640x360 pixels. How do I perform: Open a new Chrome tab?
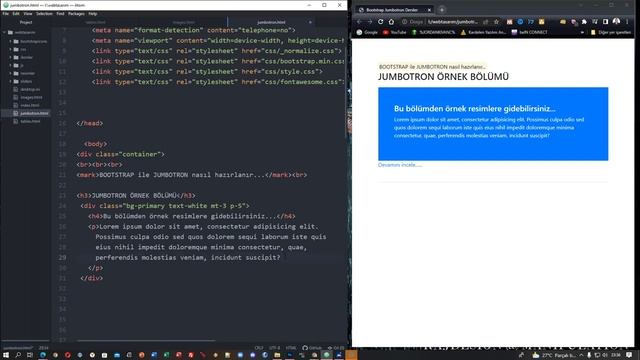coord(442,10)
